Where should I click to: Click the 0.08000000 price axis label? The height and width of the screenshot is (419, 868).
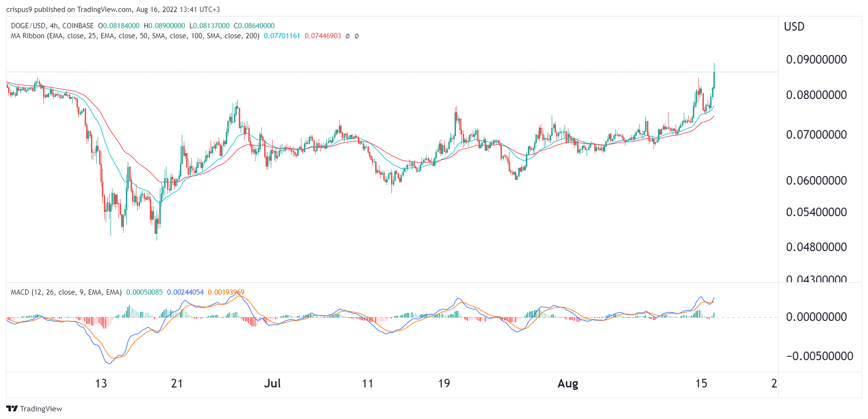click(816, 95)
